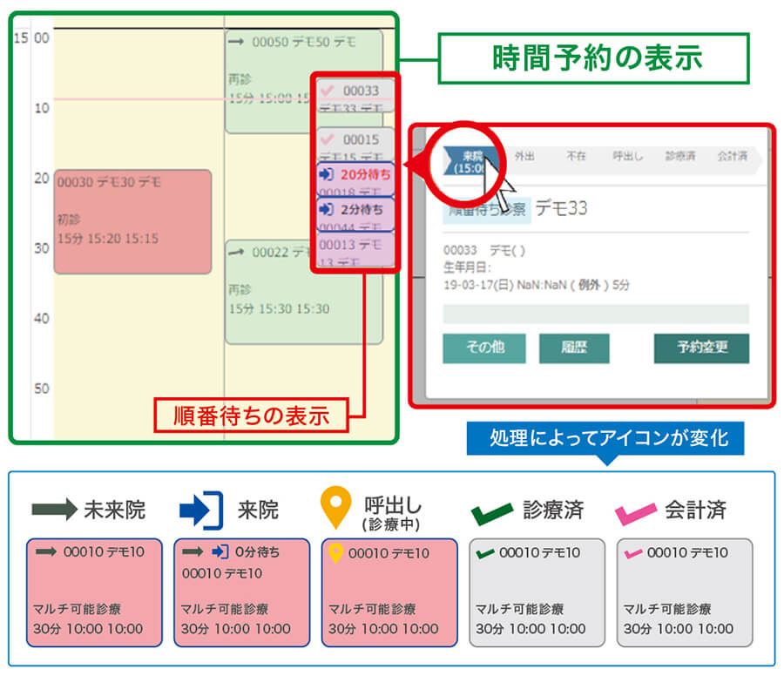Select the 来院 status step
784x676 pixels.
pos(474,161)
